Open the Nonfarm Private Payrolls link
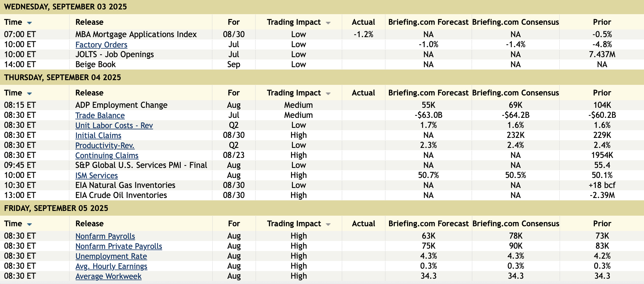644x284 pixels. [119, 246]
